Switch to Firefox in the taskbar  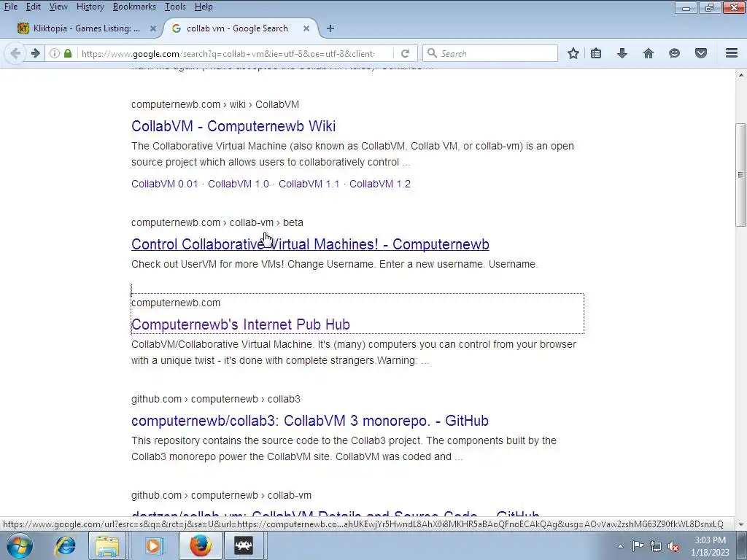200,545
